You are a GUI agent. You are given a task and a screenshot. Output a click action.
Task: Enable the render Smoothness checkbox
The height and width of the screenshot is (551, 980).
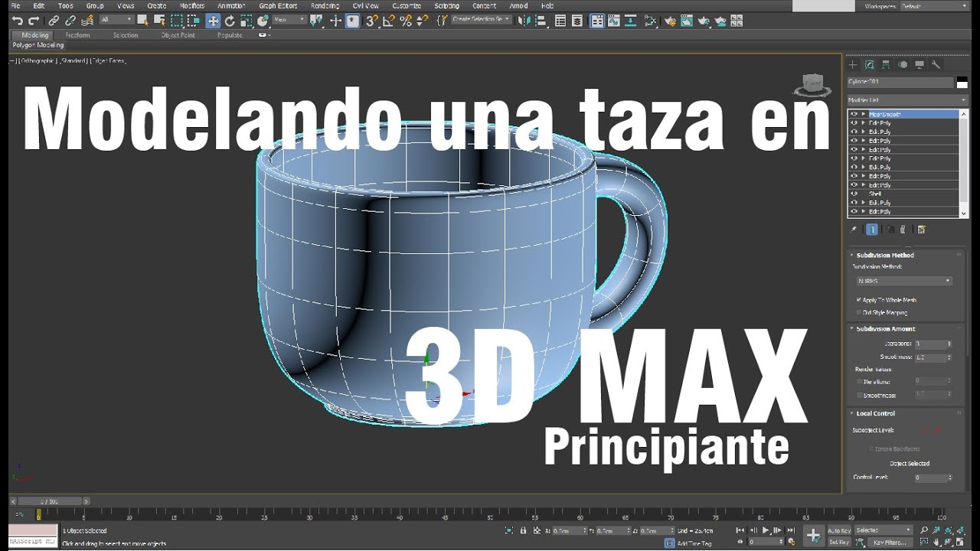tap(859, 395)
